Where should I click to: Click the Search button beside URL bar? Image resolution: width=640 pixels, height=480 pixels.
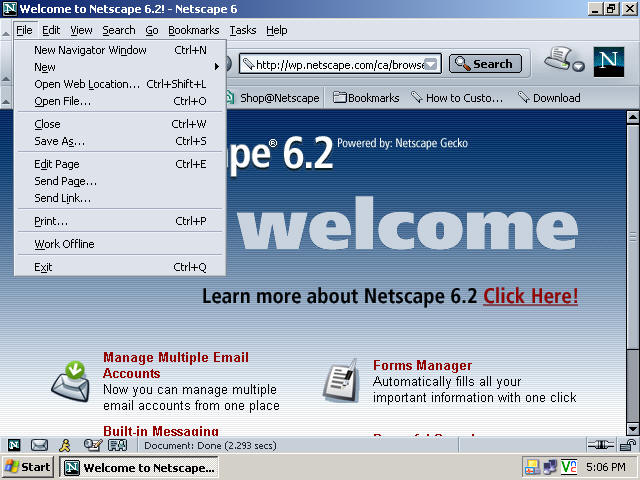pos(485,64)
